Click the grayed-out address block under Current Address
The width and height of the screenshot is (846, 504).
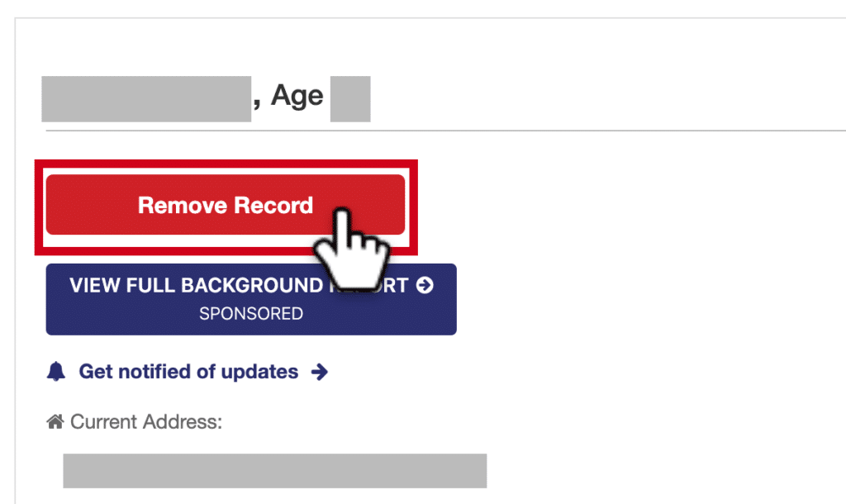pyautogui.click(x=274, y=471)
